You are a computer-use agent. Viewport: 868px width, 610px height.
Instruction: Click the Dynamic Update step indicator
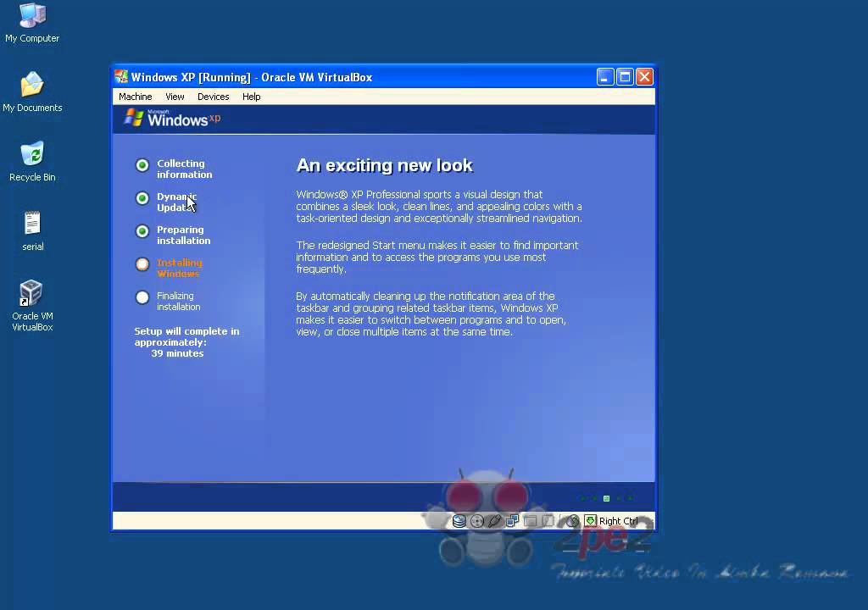coord(142,198)
